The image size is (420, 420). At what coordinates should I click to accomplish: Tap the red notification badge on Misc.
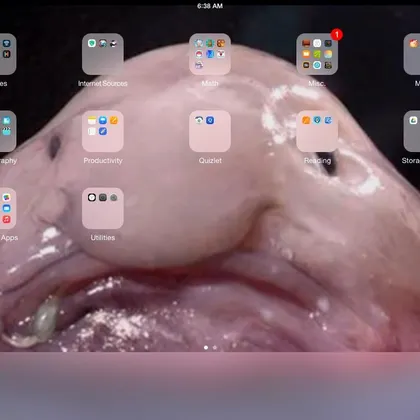[x=337, y=34]
